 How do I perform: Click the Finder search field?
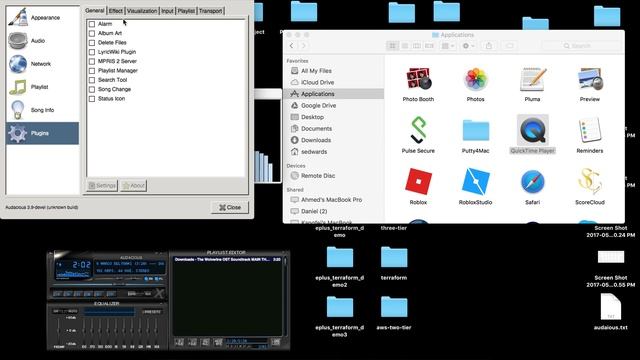click(581, 46)
